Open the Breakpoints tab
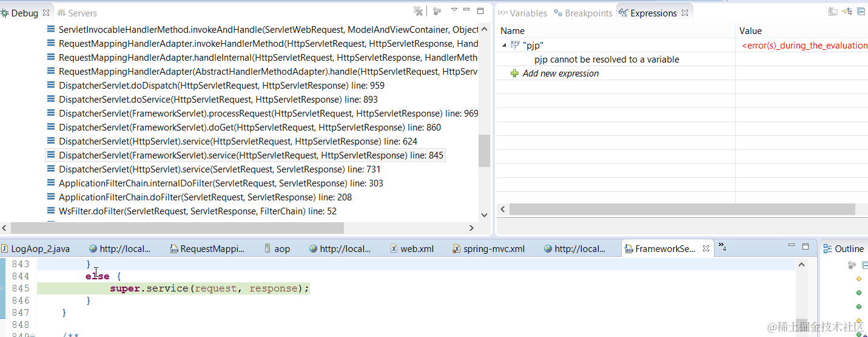The width and height of the screenshot is (868, 337). [x=583, y=13]
